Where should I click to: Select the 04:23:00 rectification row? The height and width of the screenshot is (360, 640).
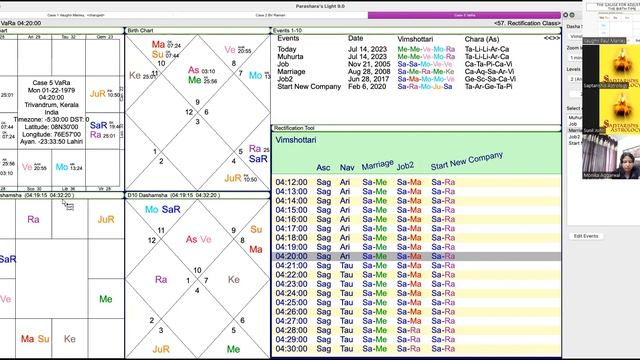416,284
